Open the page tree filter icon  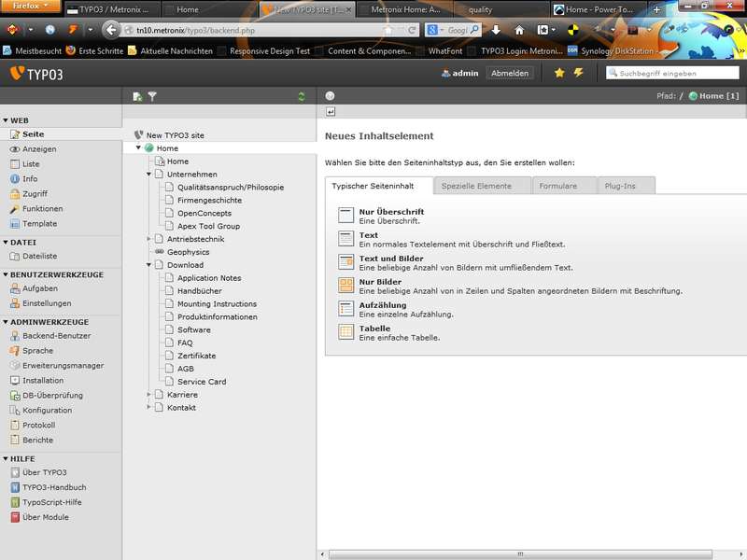pos(152,96)
